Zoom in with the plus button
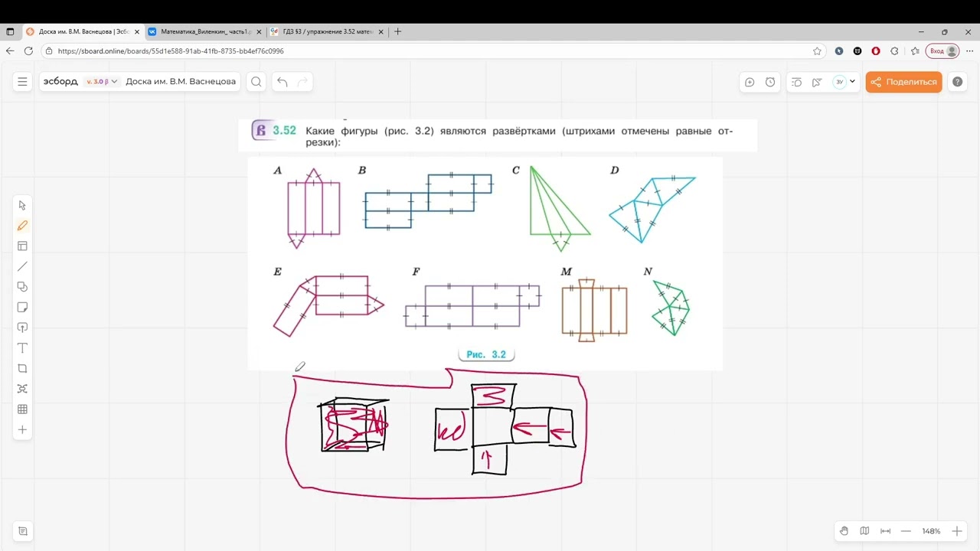The image size is (980, 551). pyautogui.click(x=957, y=531)
